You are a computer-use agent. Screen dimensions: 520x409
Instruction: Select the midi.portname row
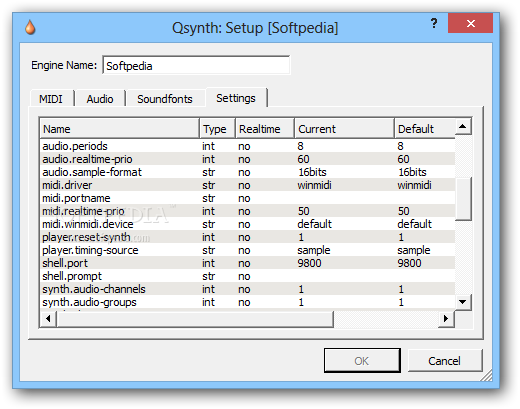click(x=247, y=198)
